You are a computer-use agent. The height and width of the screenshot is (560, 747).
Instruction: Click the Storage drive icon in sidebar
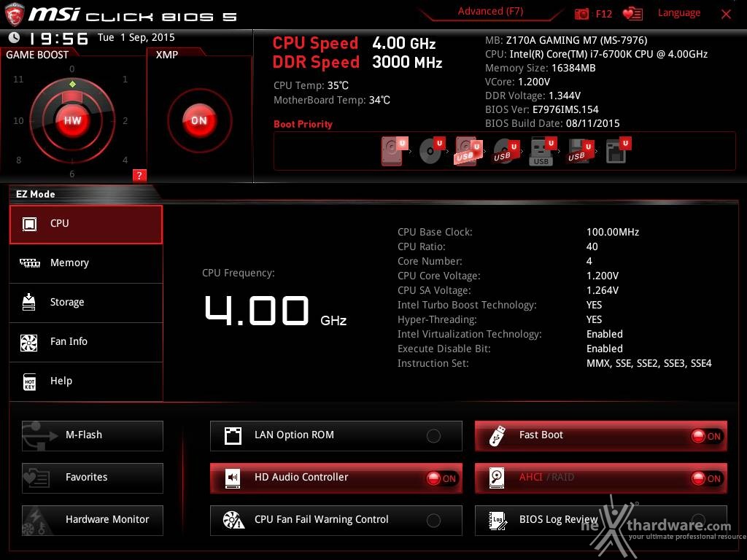point(29,302)
